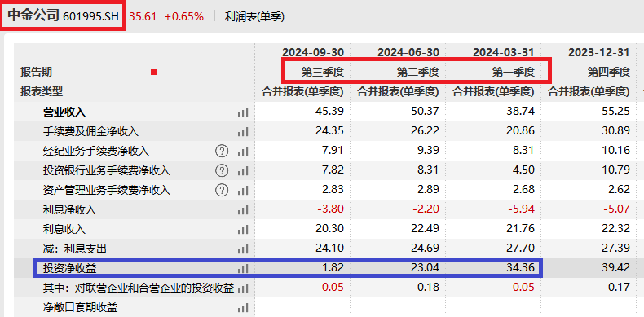Click 营业收入 value 45.39
The width and height of the screenshot is (644, 317).
point(329,112)
